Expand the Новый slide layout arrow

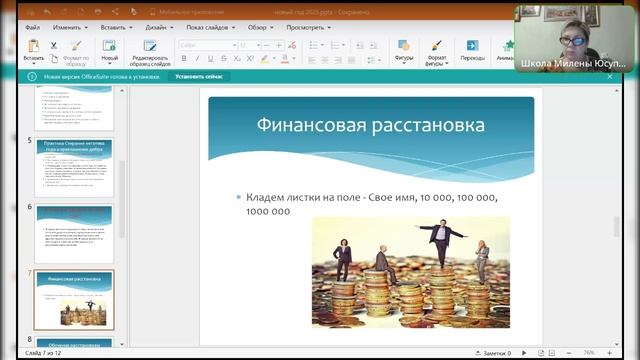point(109,64)
